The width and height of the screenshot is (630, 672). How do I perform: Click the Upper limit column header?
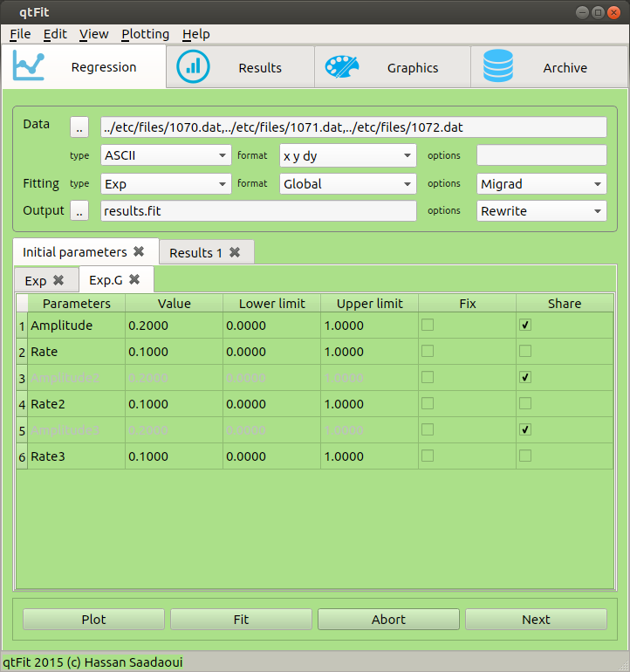pyautogui.click(x=369, y=304)
